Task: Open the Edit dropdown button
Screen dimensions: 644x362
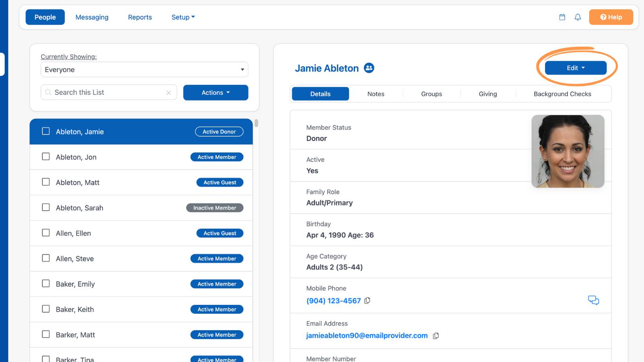Action: [576, 68]
